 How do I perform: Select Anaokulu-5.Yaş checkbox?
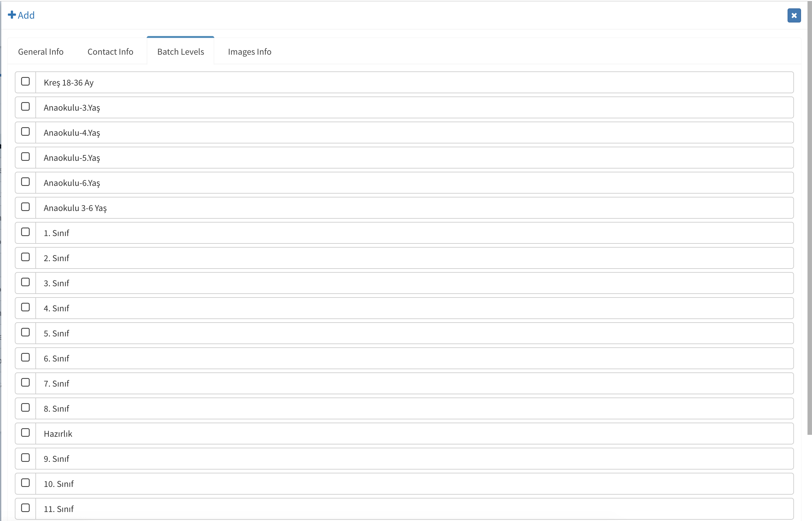point(25,157)
